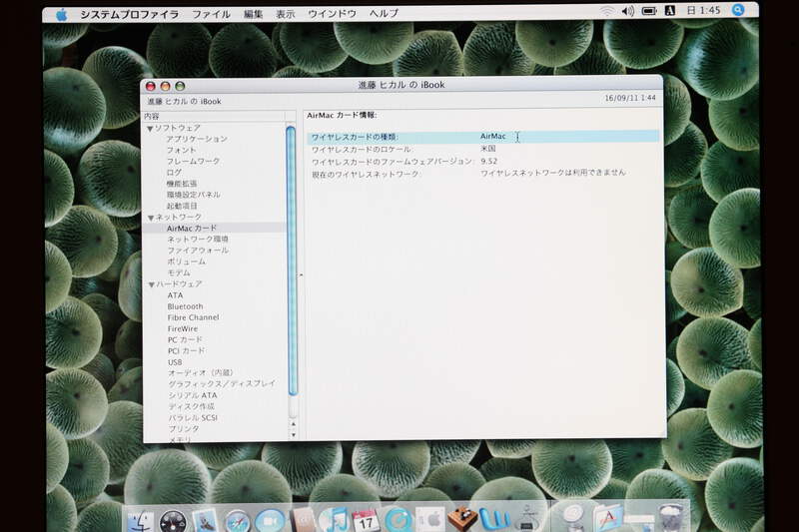
Task: Click the wooden box icon in Dock
Action: tap(462, 518)
